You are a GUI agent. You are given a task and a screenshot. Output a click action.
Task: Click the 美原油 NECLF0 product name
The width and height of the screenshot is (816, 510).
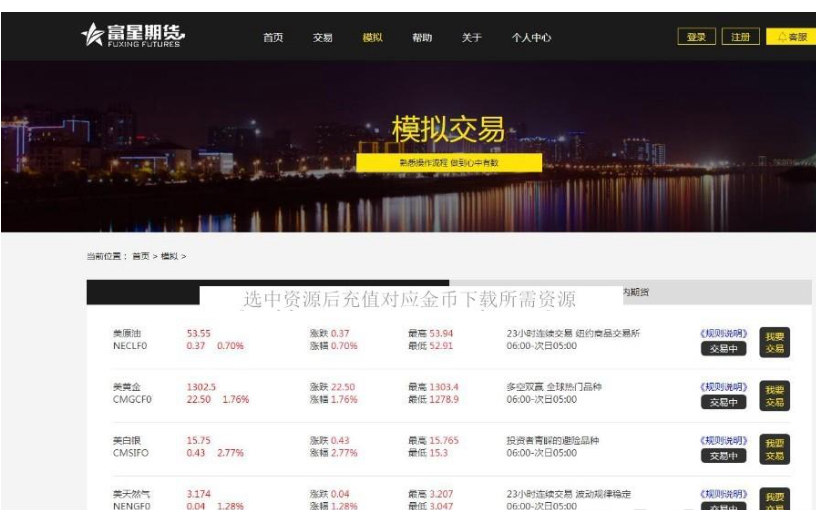(130, 339)
